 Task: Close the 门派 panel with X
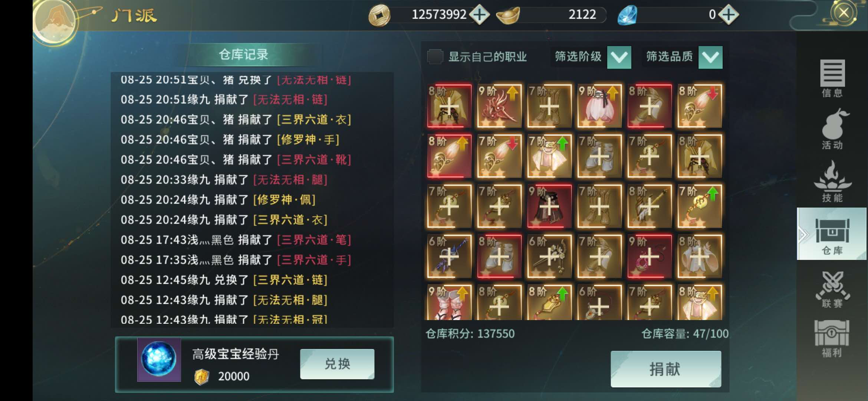click(x=844, y=13)
